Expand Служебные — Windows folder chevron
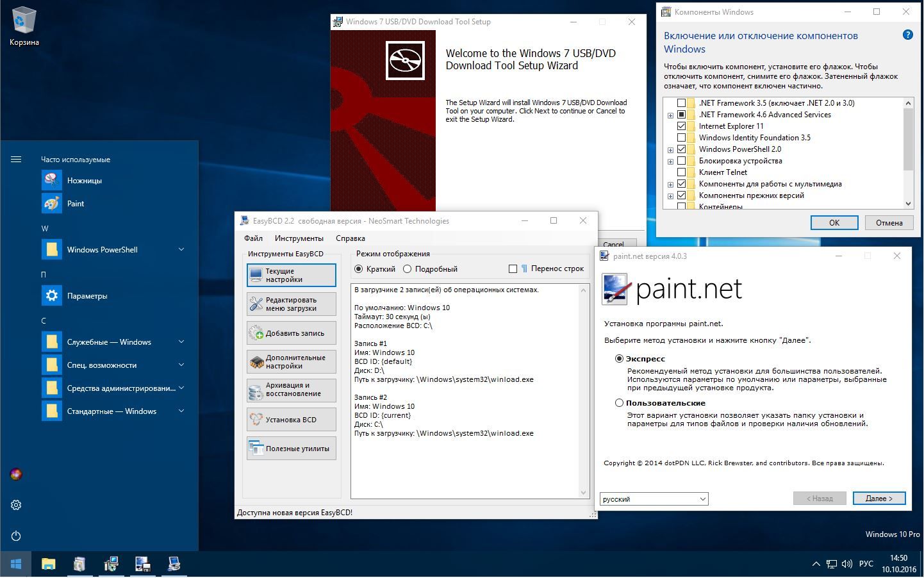924x578 pixels. coord(181,342)
